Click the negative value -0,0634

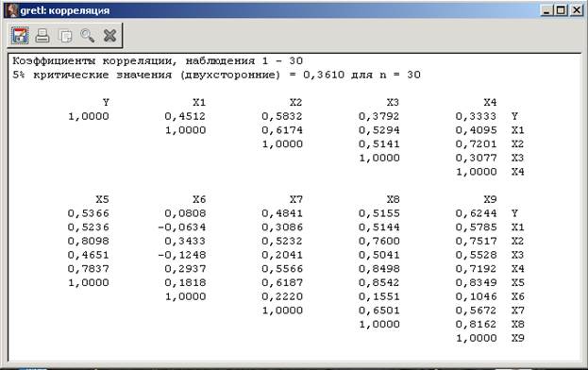[182, 227]
